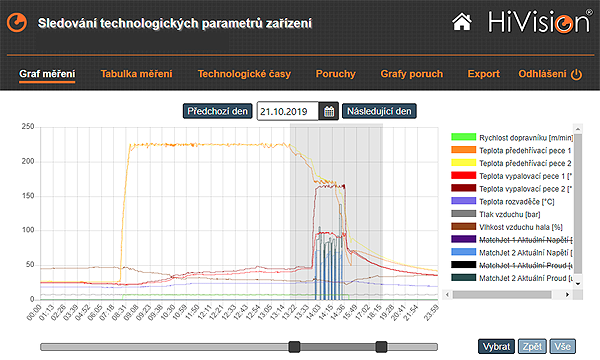This screenshot has width=600, height=360.
Task: Toggle Teplota vypalovací pece 1 series
Action: coord(511,176)
